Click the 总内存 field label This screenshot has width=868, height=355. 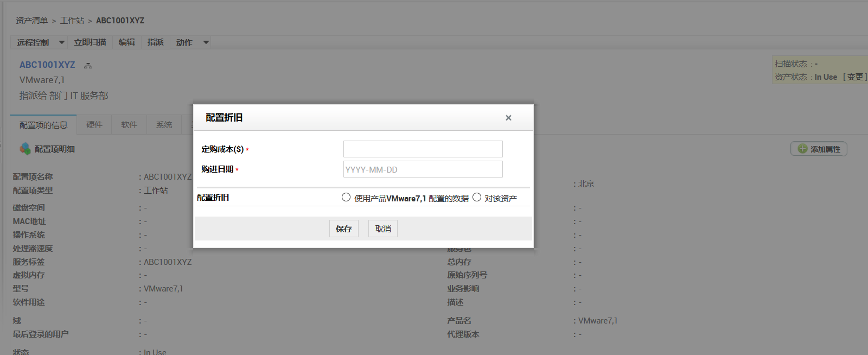coord(459,262)
